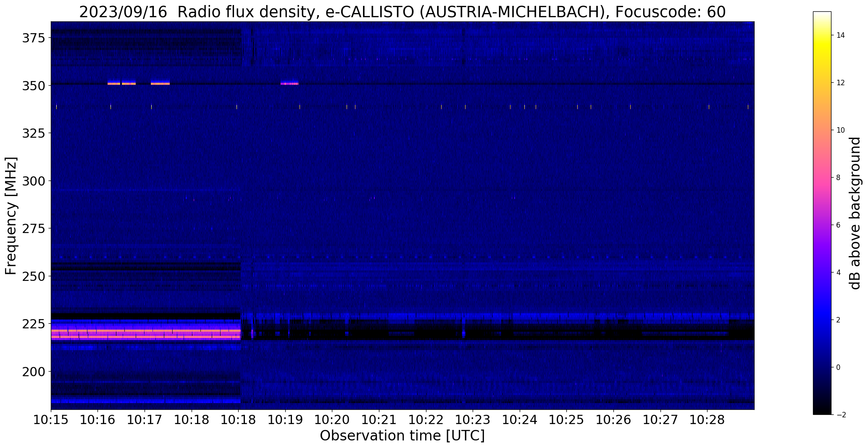This screenshot has width=868, height=448.
Task: Click the 'Observation time [UTC]' axis label
Action: point(402,435)
